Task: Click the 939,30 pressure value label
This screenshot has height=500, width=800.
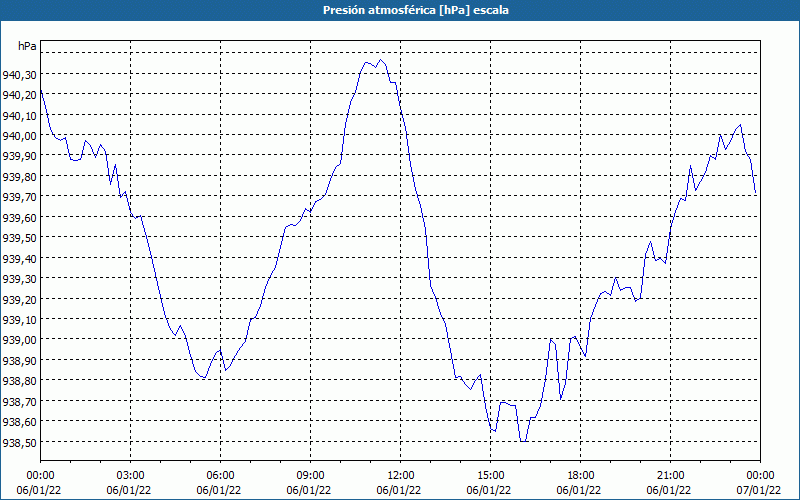Action: pyautogui.click(x=19, y=279)
